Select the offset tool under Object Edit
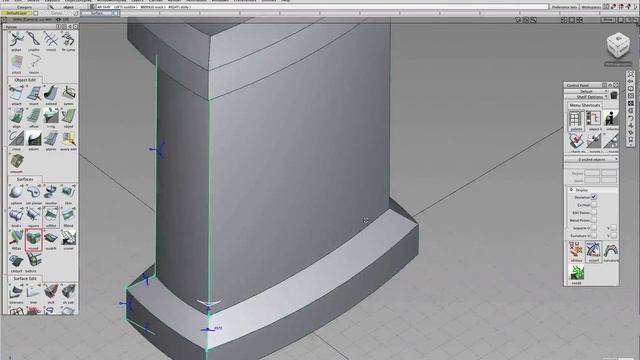Image resolution: width=640 pixels, height=360 pixels. (34, 118)
